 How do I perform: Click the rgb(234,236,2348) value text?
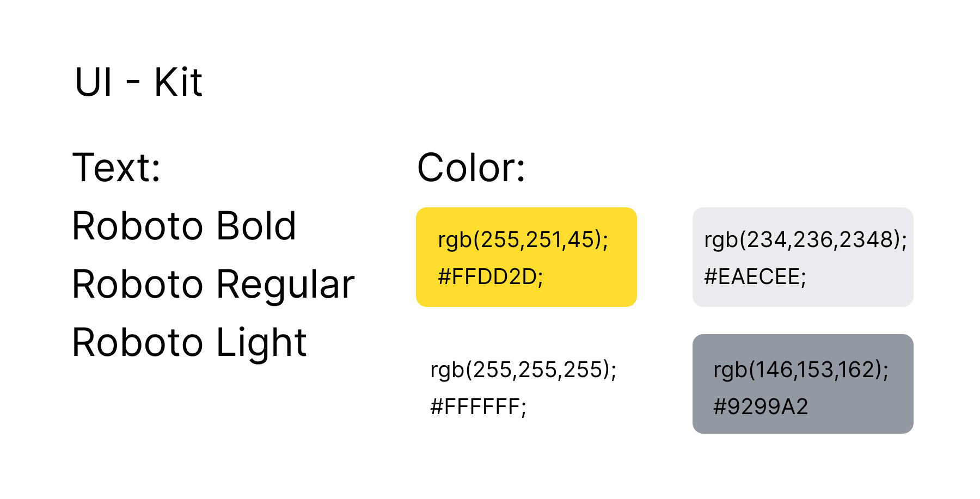tap(805, 240)
